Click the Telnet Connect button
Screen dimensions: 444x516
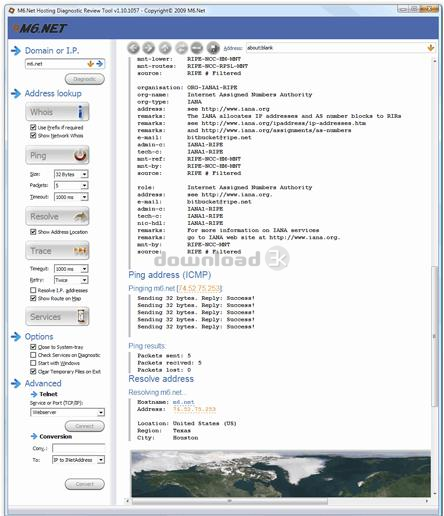click(85, 426)
